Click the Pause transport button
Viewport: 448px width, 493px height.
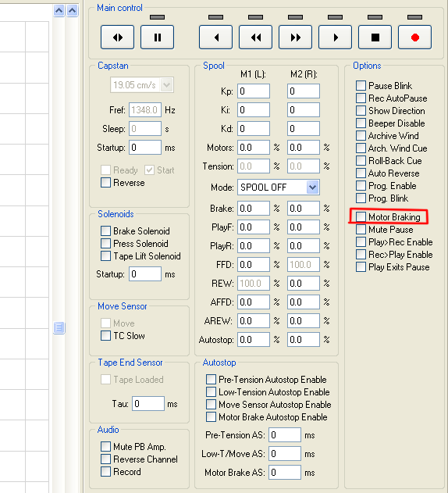(x=157, y=38)
